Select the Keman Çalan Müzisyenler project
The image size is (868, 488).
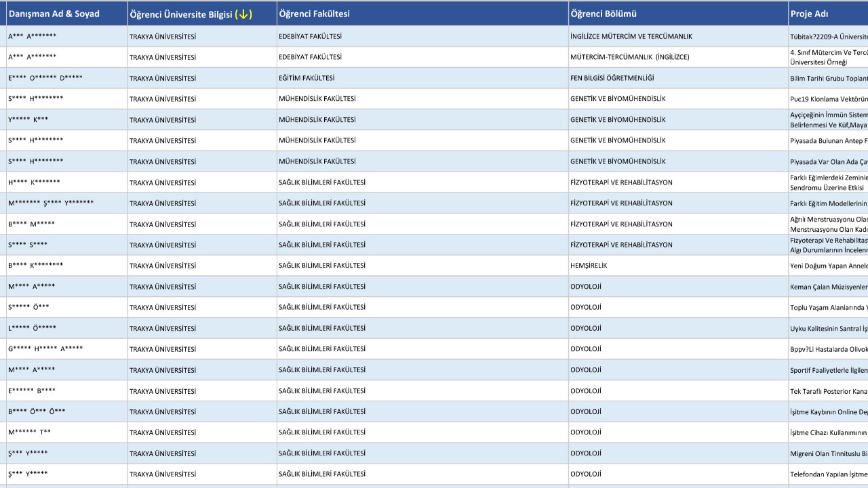tap(828, 287)
